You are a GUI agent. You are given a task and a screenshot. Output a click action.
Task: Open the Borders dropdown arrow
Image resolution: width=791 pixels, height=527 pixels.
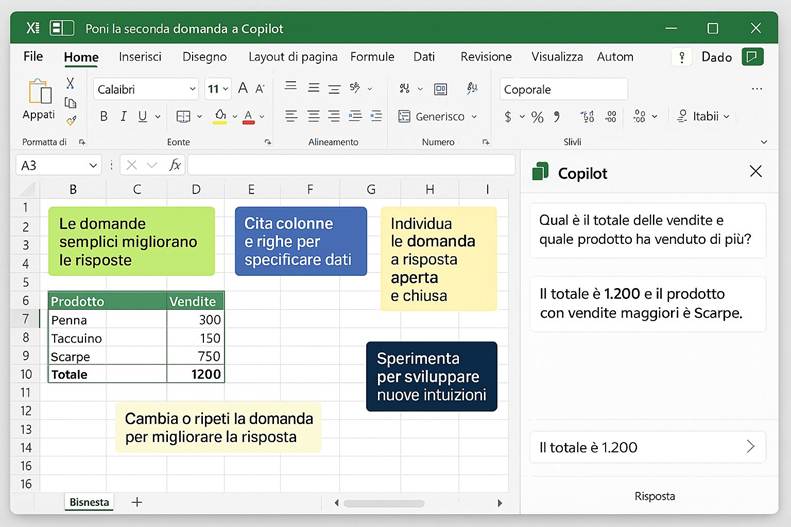click(x=199, y=116)
